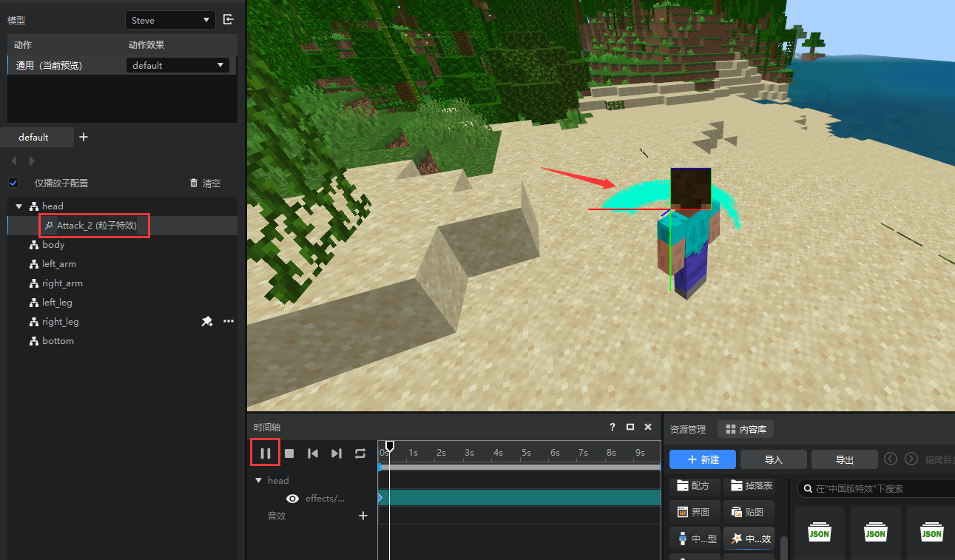Collapse the head group in timeline

258,480
